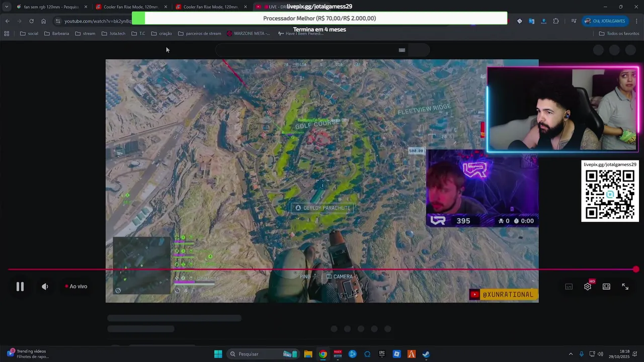This screenshot has width=644, height=362.
Task: Mute the video with the speaker icon
Action: [45, 287]
